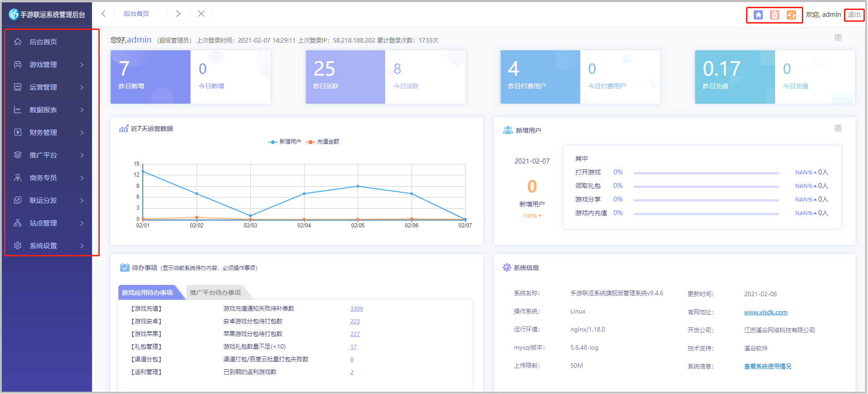Open the 0 failed channel package link

pyautogui.click(x=352, y=360)
